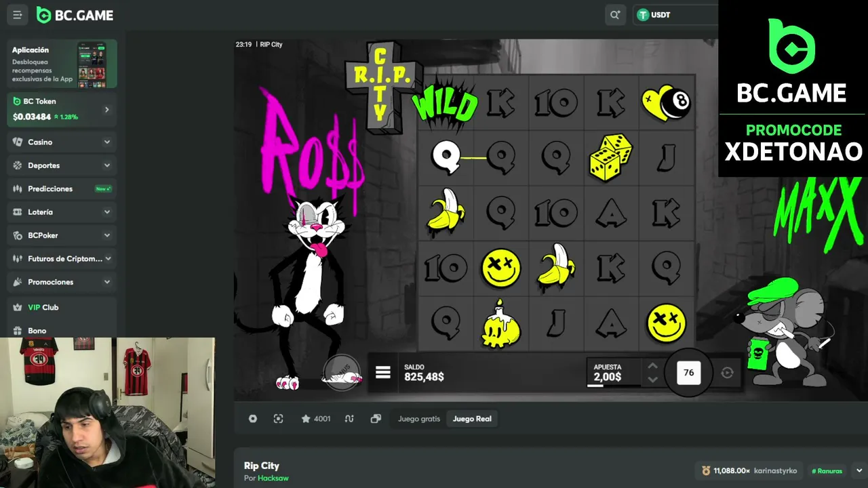Click the 4001 favorites count
This screenshot has height=488, width=868.
tap(322, 419)
